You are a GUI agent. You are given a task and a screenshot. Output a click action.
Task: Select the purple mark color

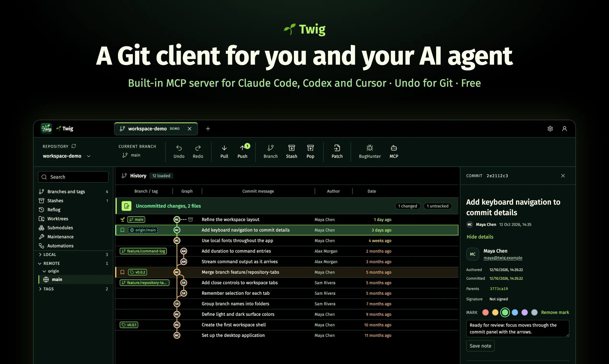click(525, 312)
